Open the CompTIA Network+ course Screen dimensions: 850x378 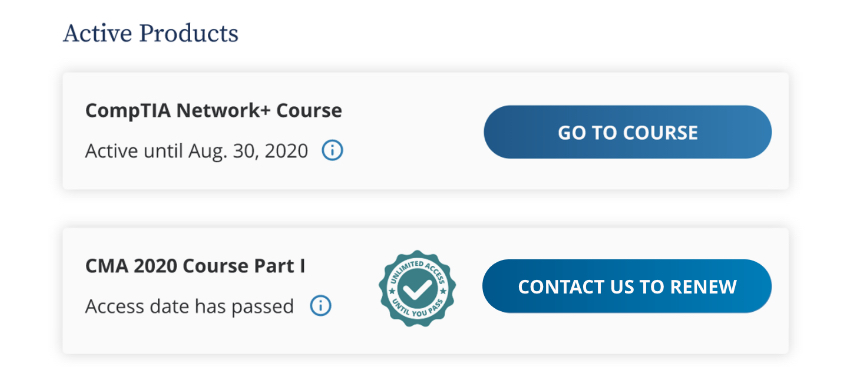coord(628,132)
